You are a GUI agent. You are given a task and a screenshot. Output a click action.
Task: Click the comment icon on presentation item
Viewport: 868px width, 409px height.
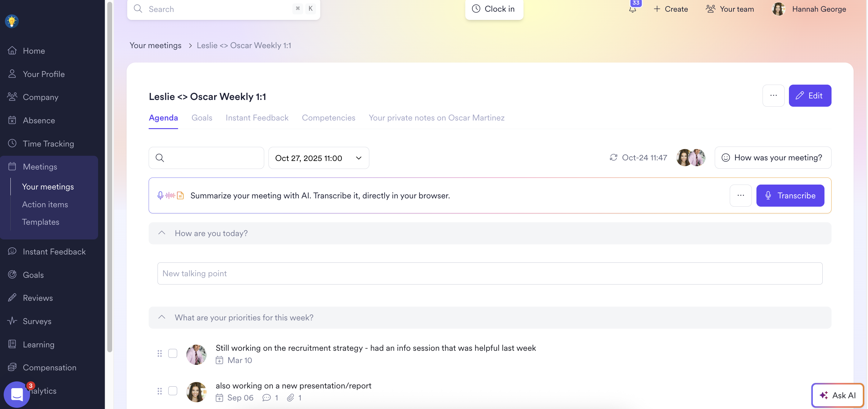point(267,398)
